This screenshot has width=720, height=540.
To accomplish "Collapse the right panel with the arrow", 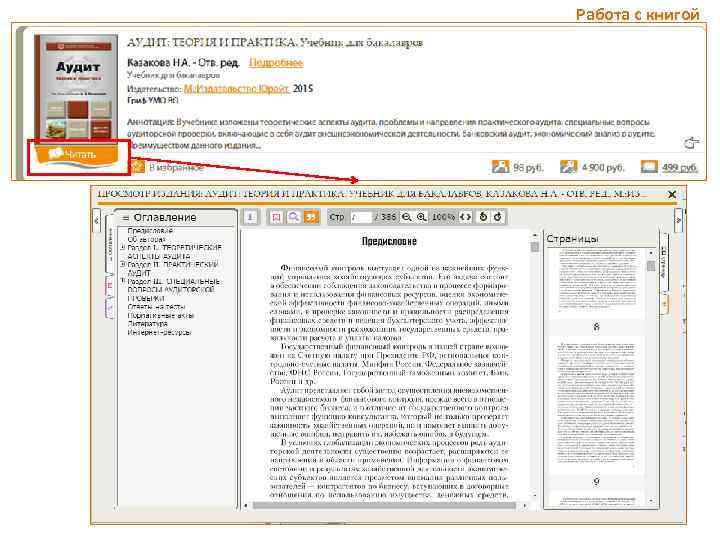I will click(x=678, y=220).
